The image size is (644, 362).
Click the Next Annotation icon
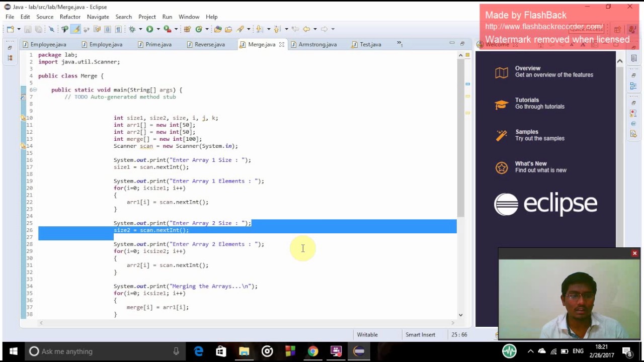pyautogui.click(x=260, y=29)
